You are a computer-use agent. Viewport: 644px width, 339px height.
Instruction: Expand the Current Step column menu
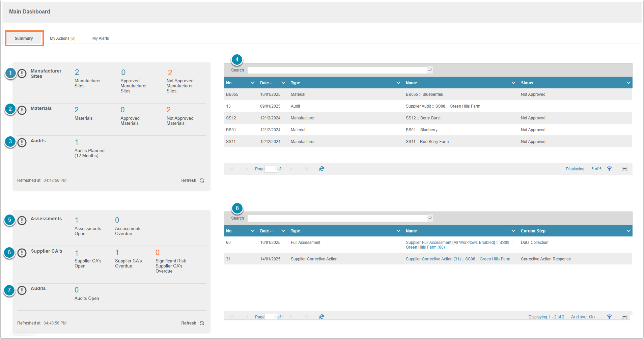(x=628, y=231)
